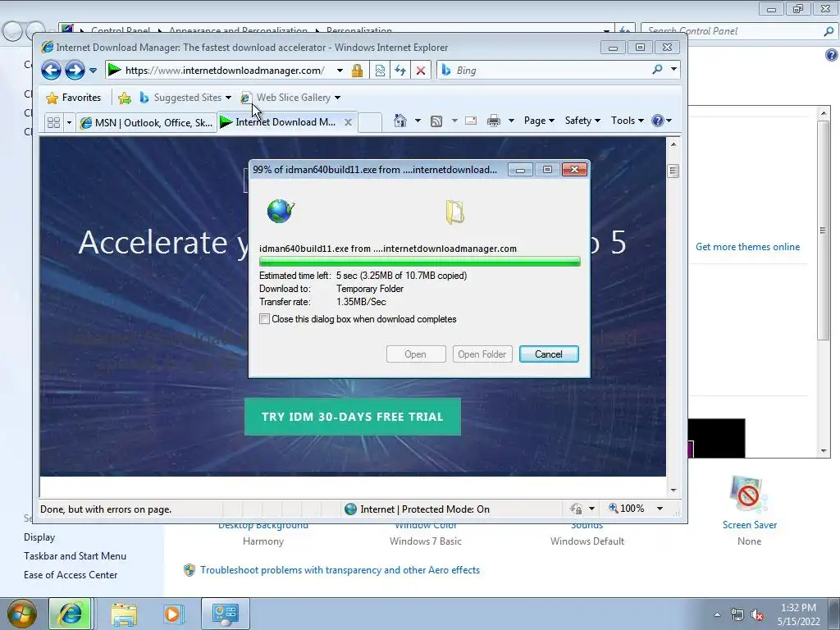Open the Favorites star button

coord(74,98)
